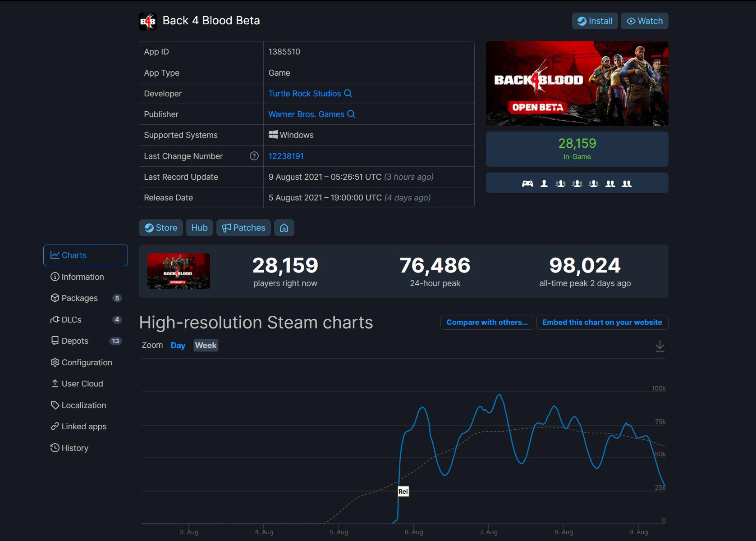Screen dimensions: 756x541
Task: Click the Packages count badge showing 5
Action: click(x=117, y=298)
